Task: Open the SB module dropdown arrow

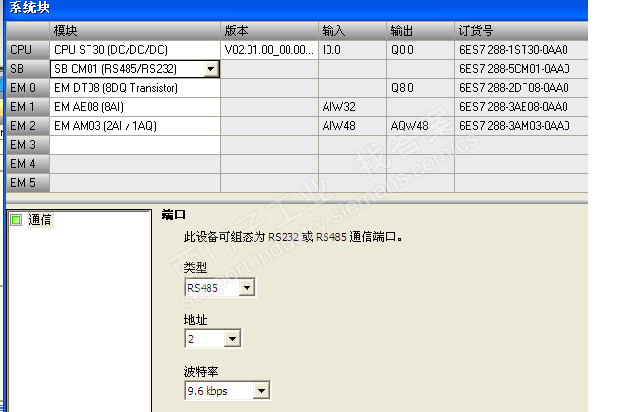Action: click(x=211, y=69)
